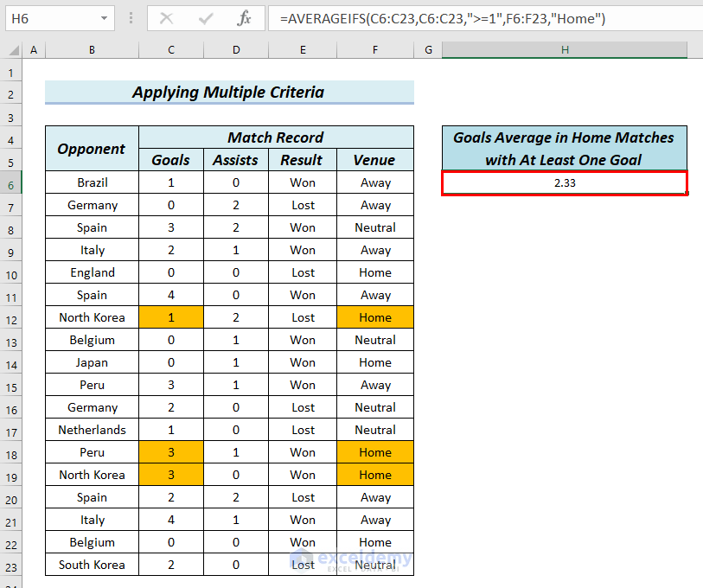Select the cell showing 2.33 result
Image resolution: width=703 pixels, height=588 pixels.
pos(564,182)
